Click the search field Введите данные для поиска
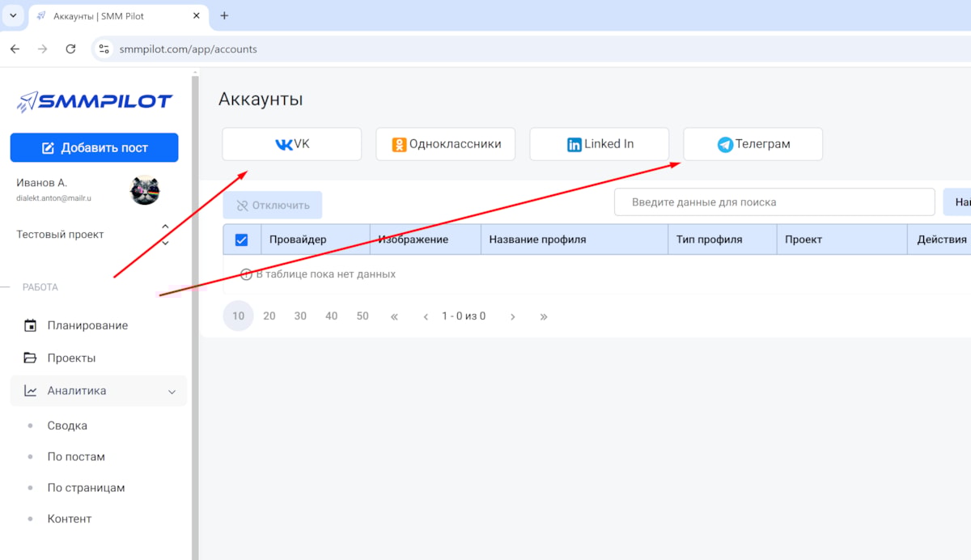 tap(774, 202)
